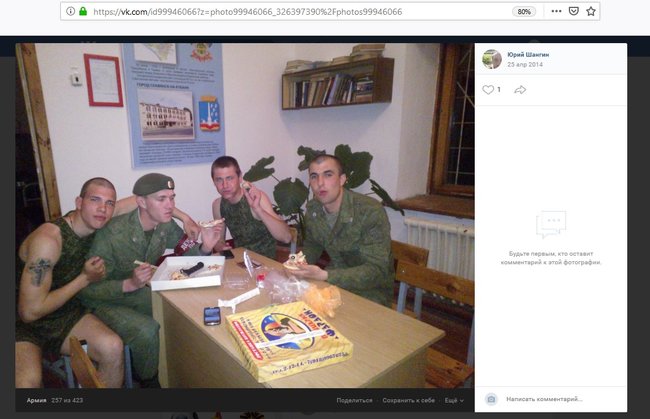Click the camera attach icon in comment box
The height and width of the screenshot is (419, 650).
[491, 399]
